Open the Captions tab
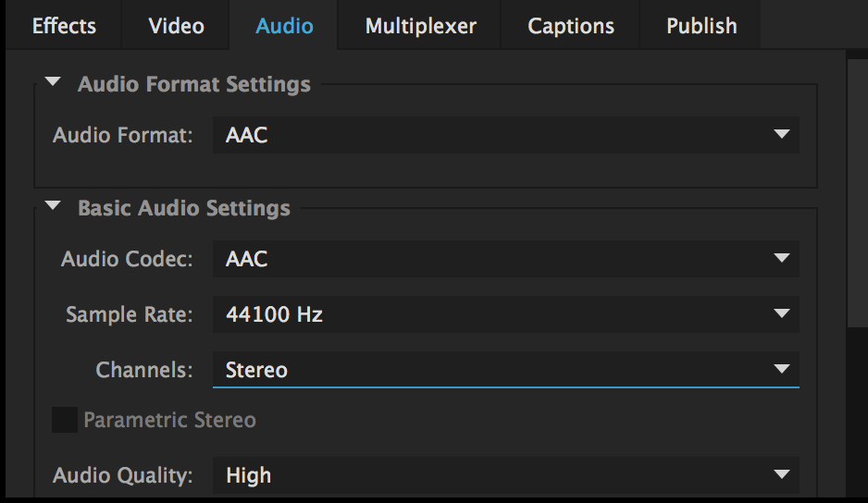The width and height of the screenshot is (868, 503). pyautogui.click(x=571, y=26)
